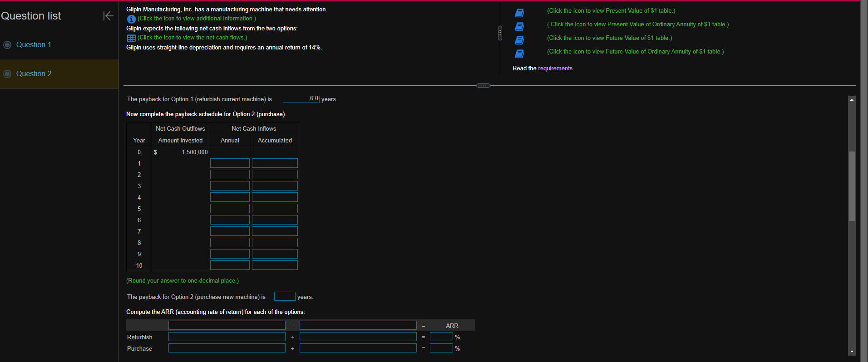The image size is (868, 362).
Task: Click Year 2 Accumulated inflow field
Action: point(275,175)
